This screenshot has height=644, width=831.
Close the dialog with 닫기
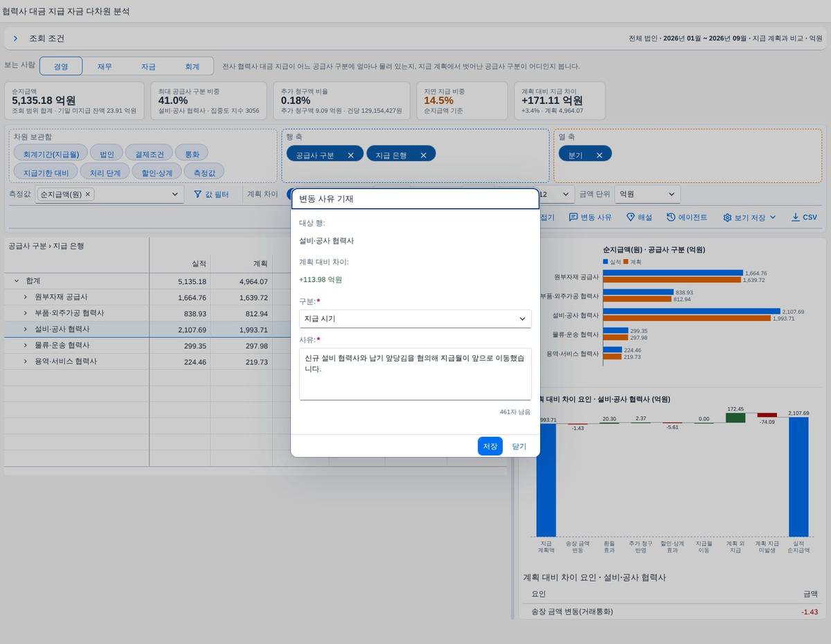pos(519,447)
